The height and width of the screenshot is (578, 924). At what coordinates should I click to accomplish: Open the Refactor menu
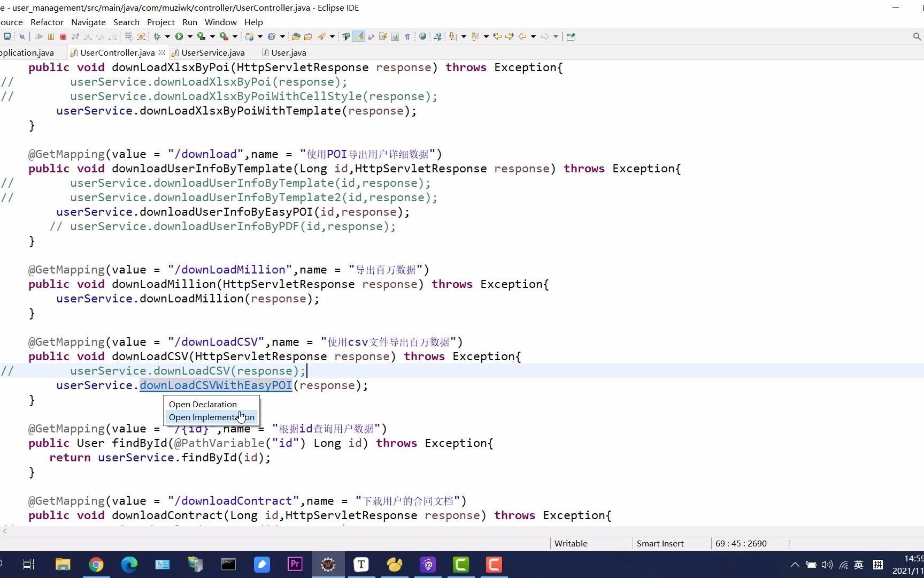tap(47, 22)
